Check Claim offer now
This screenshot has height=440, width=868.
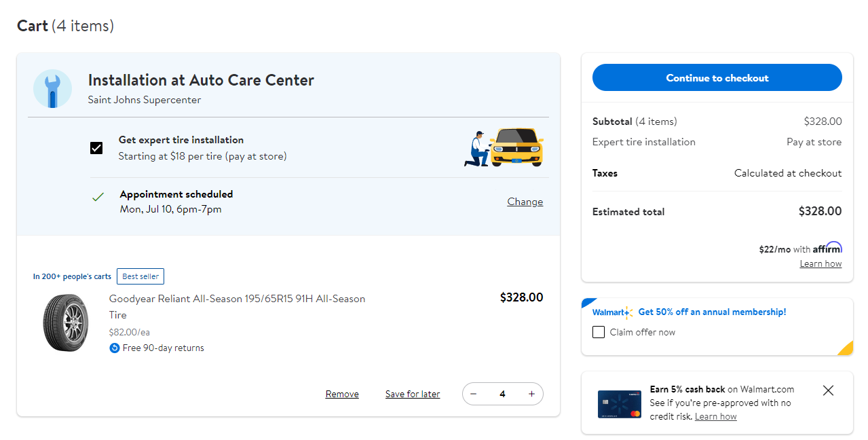pos(598,331)
